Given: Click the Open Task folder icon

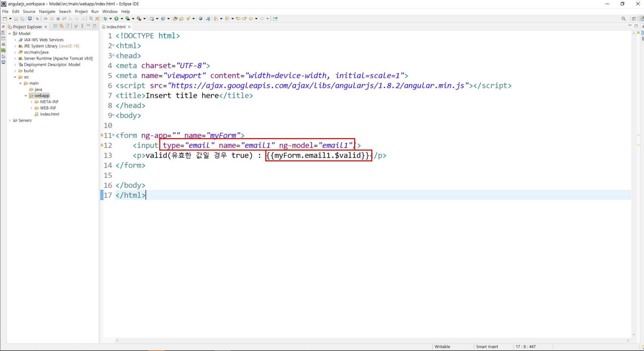Looking at the screenshot, I should pos(181,19).
